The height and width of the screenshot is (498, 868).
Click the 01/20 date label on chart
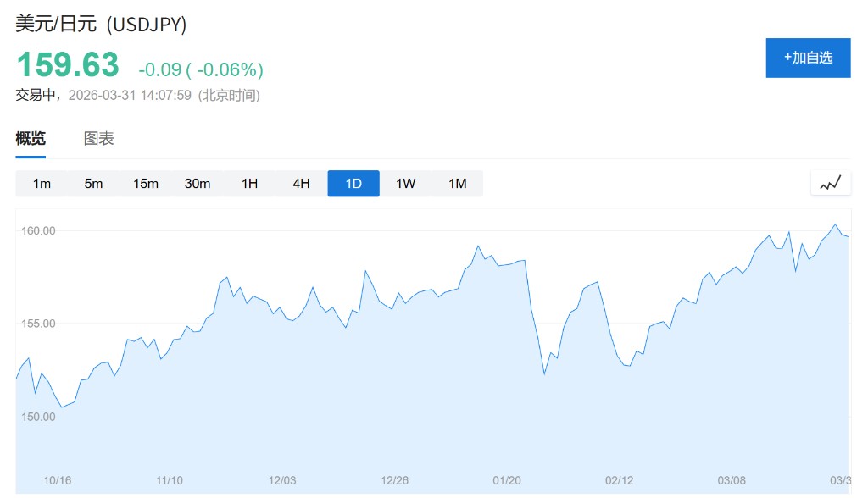[x=506, y=480]
